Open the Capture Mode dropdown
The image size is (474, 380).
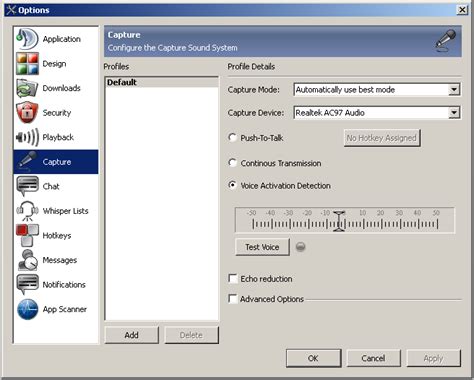click(454, 90)
